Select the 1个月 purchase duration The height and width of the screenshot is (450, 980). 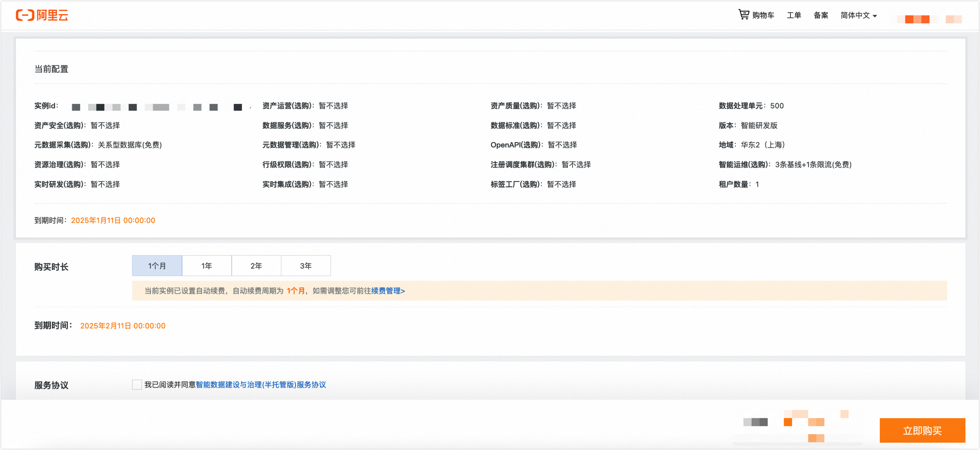[x=157, y=266]
